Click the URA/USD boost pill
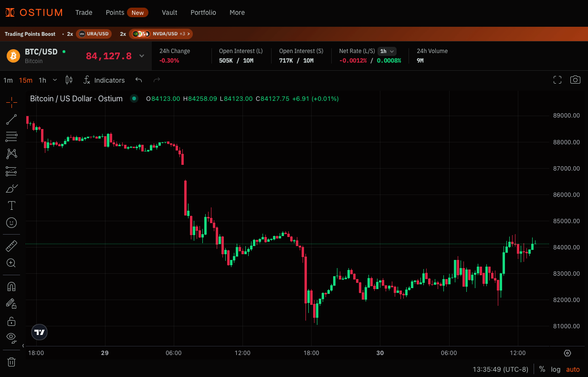Viewport: 588px width, 377px height. tap(94, 34)
